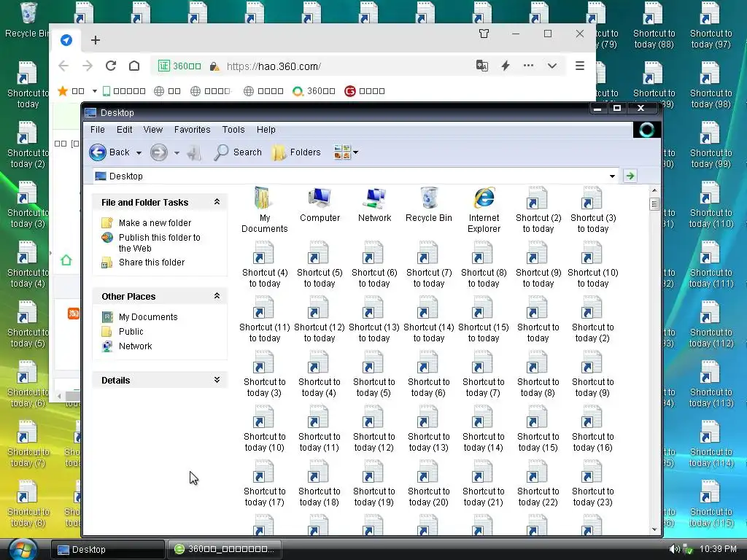Go to Network in Other Places

(135, 346)
